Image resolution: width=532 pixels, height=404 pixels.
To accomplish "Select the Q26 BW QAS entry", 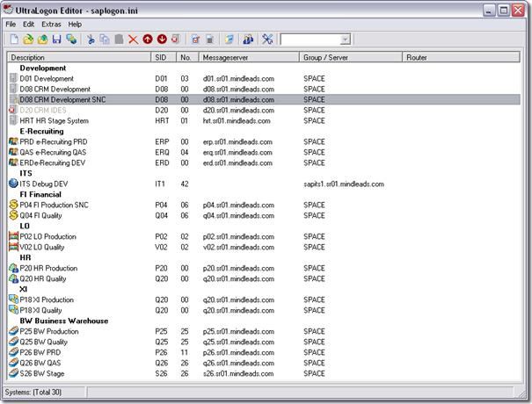I will pos(40,363).
